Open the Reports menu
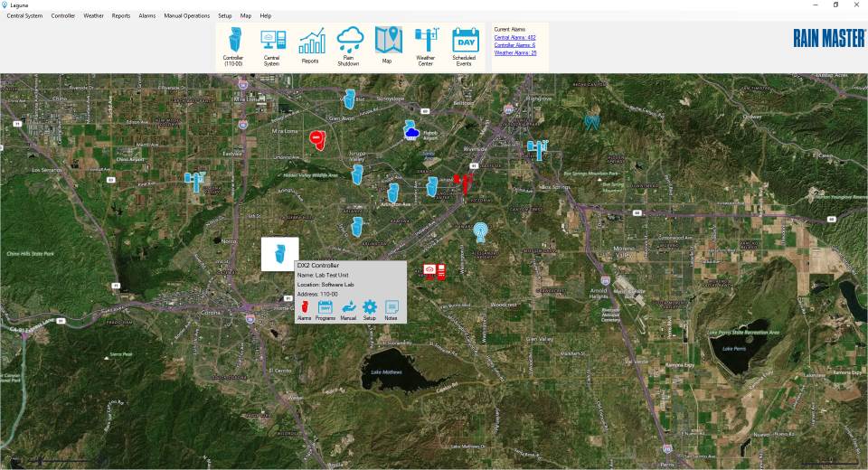 click(x=120, y=15)
